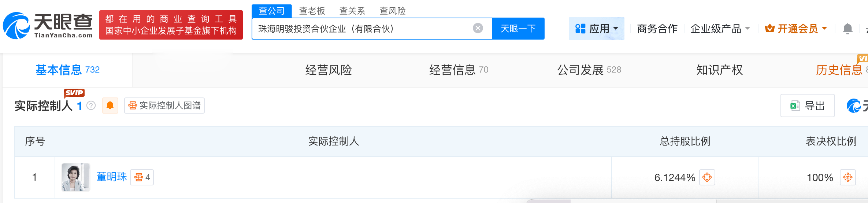Image resolution: width=868 pixels, height=203 pixels.
Task: Toggle the orange monitoring bell icon
Action: [x=110, y=106]
